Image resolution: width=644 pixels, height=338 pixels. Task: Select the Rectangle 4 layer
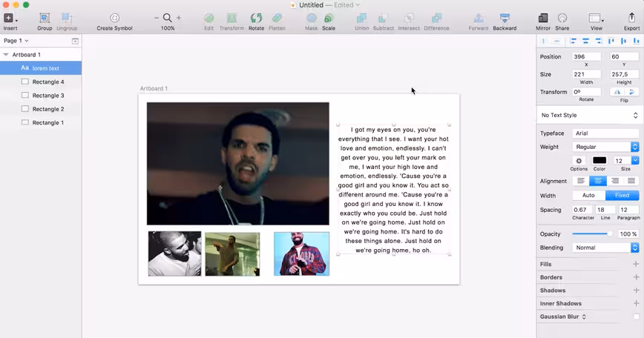[41, 82]
